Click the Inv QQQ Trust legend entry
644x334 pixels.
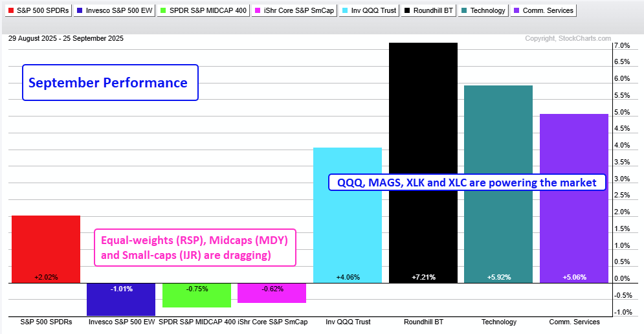pyautogui.click(x=371, y=11)
